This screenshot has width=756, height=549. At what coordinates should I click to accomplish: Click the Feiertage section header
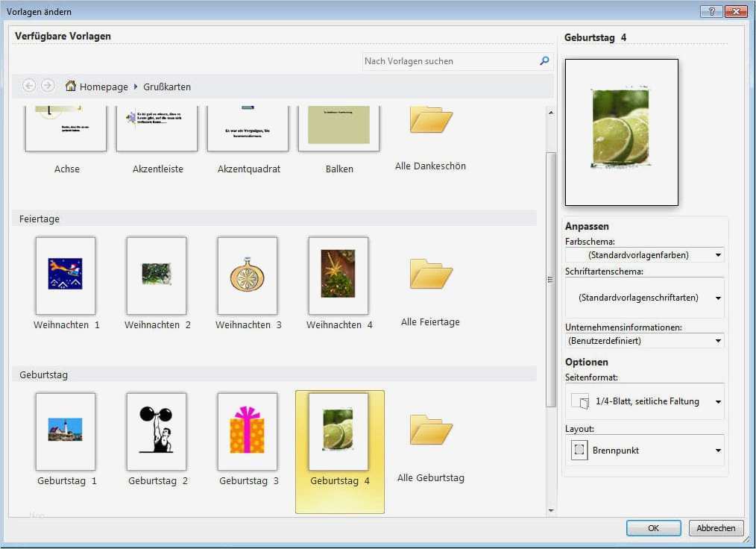(x=274, y=219)
